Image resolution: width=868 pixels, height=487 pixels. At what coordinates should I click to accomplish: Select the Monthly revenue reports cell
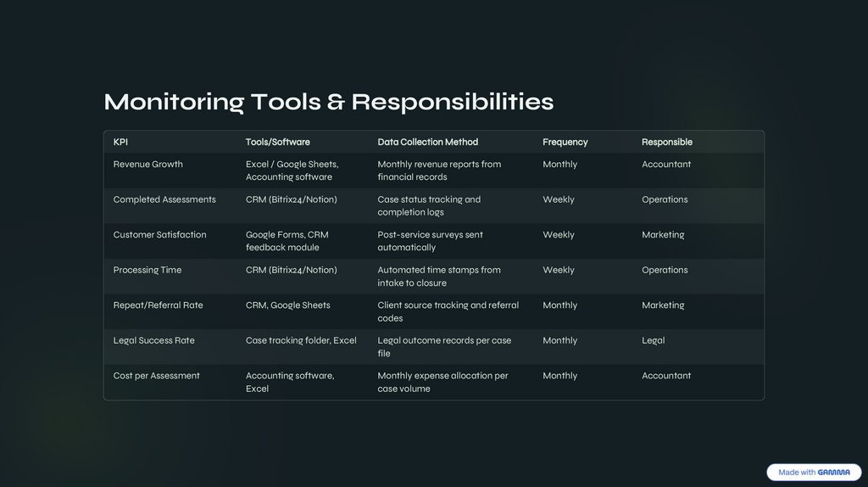click(438, 171)
